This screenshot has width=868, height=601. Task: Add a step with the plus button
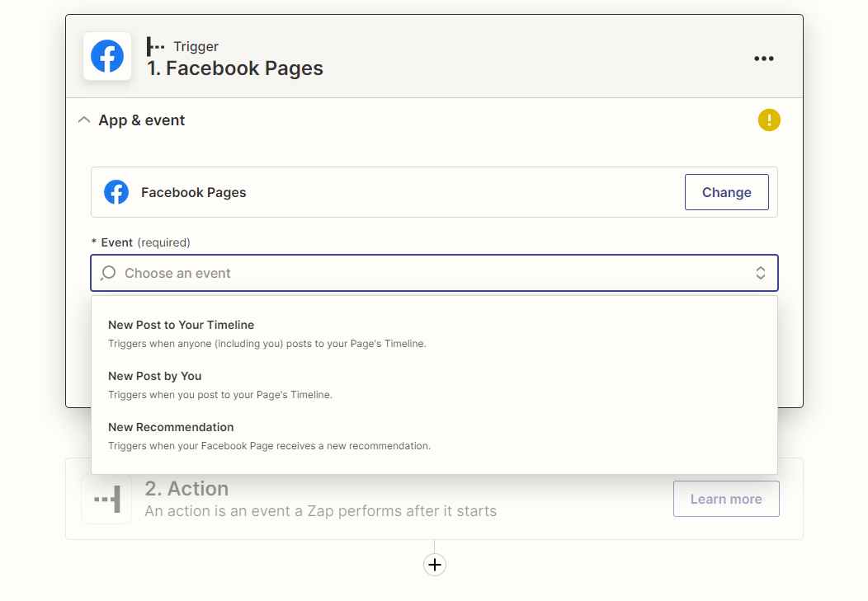(x=435, y=565)
